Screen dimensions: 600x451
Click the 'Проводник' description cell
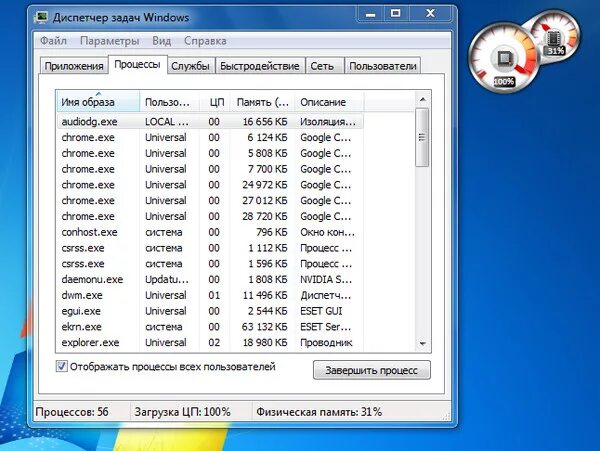pyautogui.click(x=326, y=342)
